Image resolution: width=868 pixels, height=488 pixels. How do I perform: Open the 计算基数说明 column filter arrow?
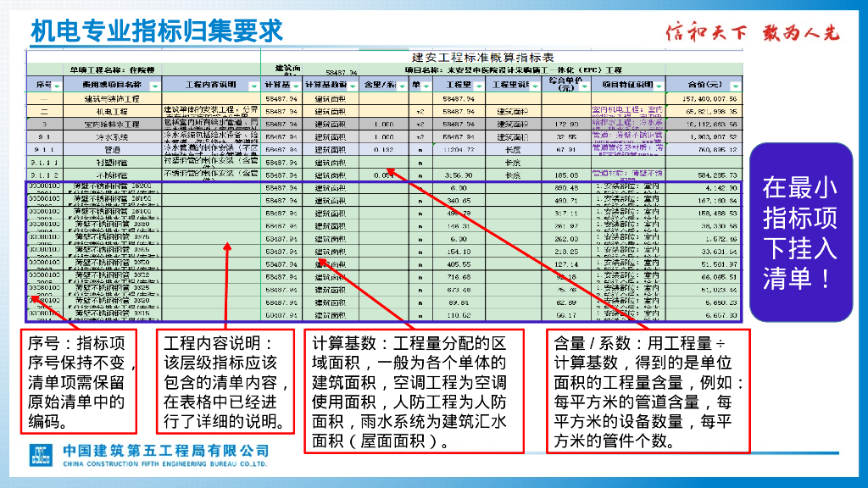pyautogui.click(x=353, y=86)
